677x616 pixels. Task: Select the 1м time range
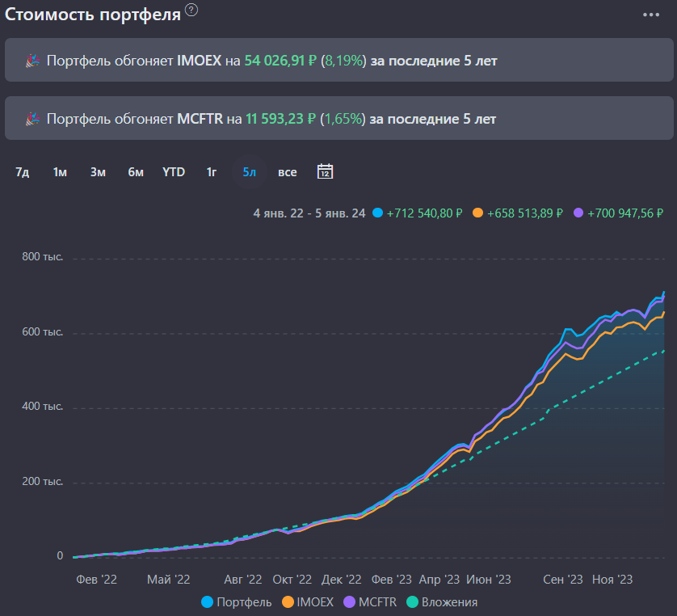(x=60, y=172)
